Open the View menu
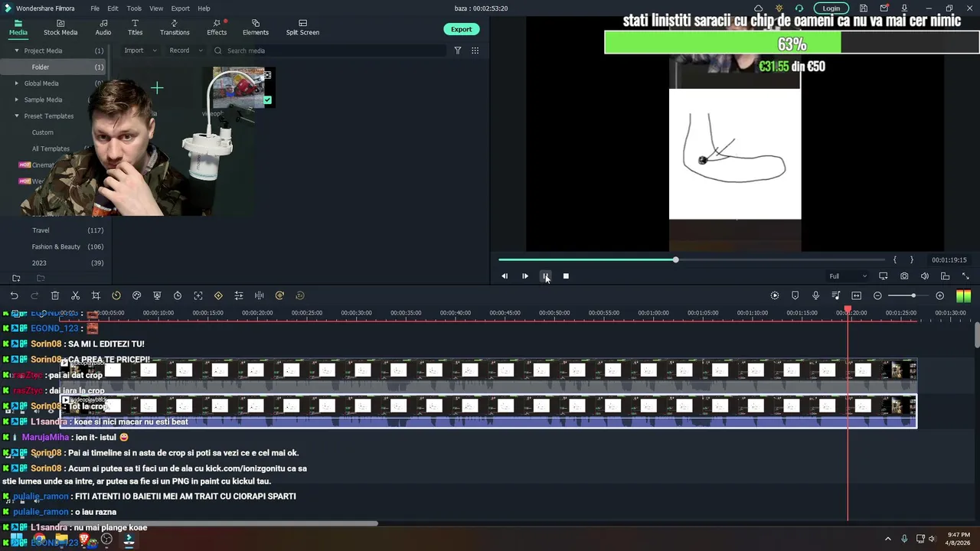 coord(156,8)
